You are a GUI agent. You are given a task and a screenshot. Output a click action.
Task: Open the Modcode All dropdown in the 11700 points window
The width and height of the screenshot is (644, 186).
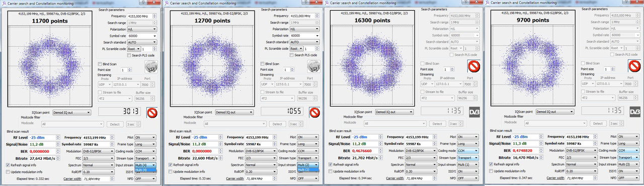72,124
